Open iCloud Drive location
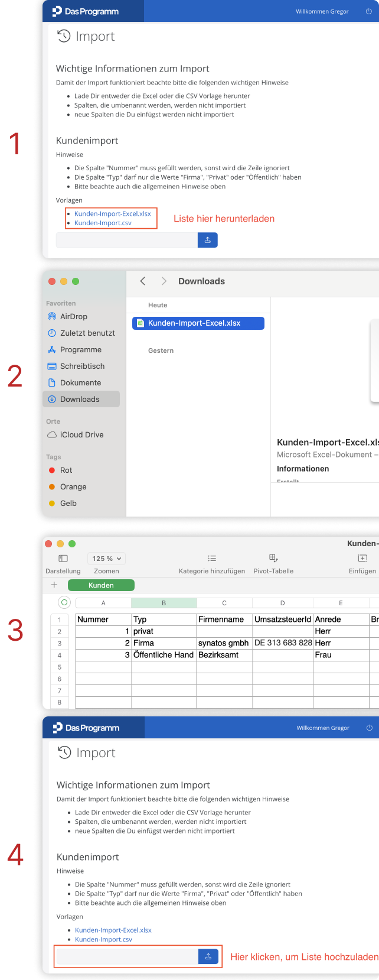This screenshot has height=980, width=379. 81,435
